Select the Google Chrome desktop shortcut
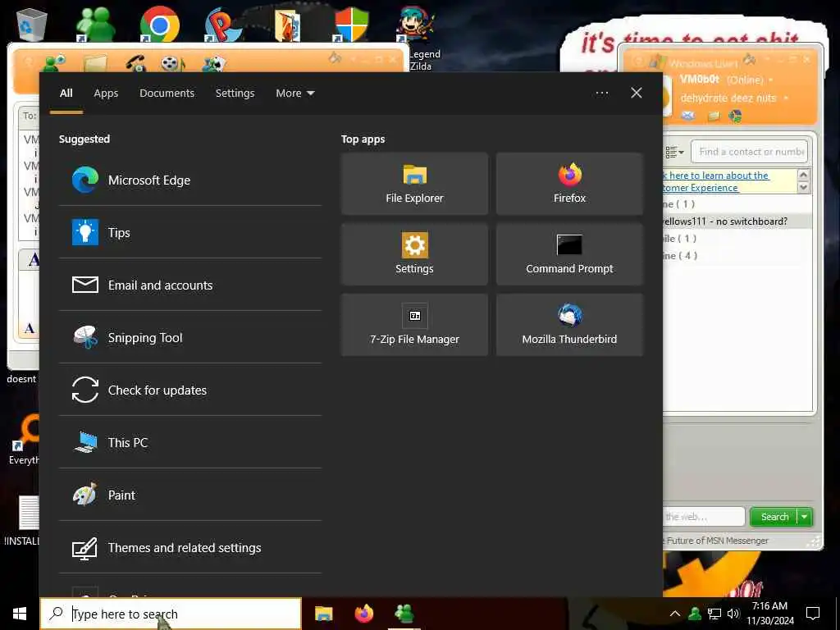 click(159, 24)
